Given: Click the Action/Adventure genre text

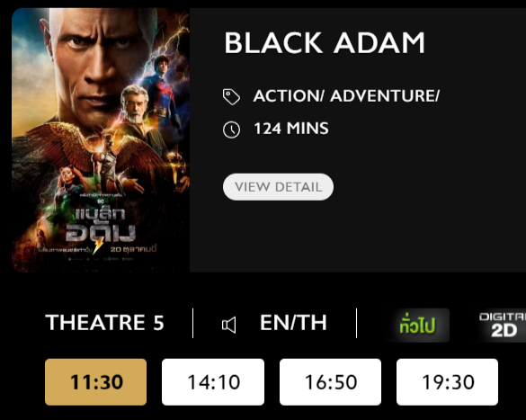Looking at the screenshot, I should tap(346, 96).
